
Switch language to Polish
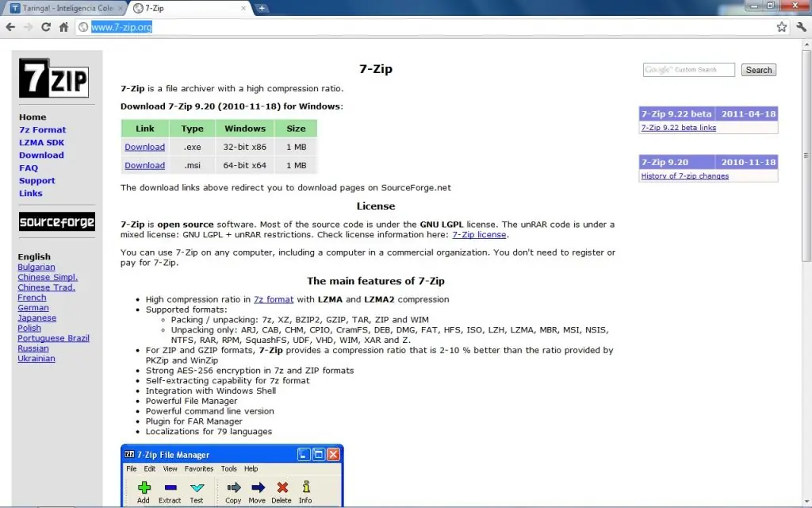click(29, 328)
